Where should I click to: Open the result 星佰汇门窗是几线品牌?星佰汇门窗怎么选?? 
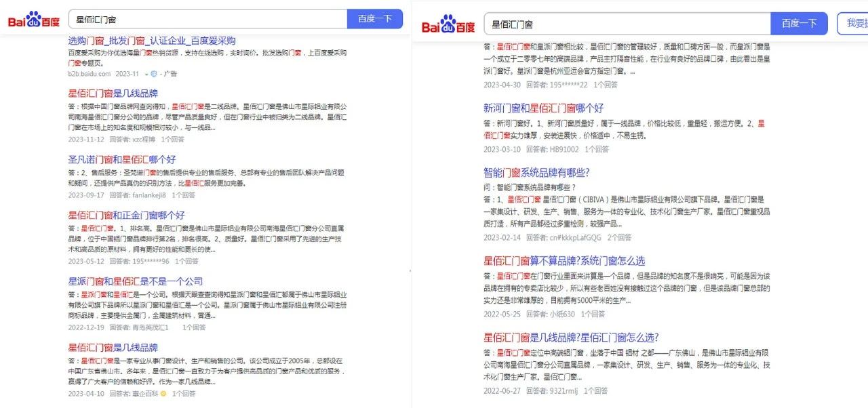571,338
